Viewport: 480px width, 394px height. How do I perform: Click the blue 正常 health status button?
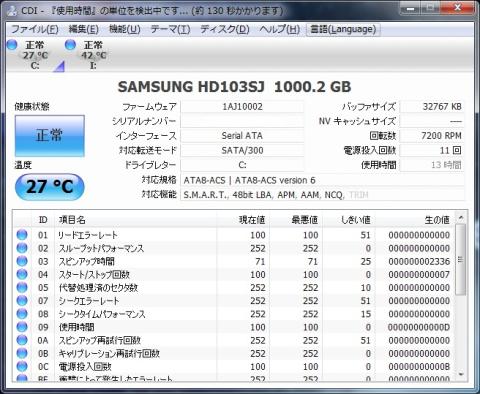pyautogui.click(x=50, y=136)
